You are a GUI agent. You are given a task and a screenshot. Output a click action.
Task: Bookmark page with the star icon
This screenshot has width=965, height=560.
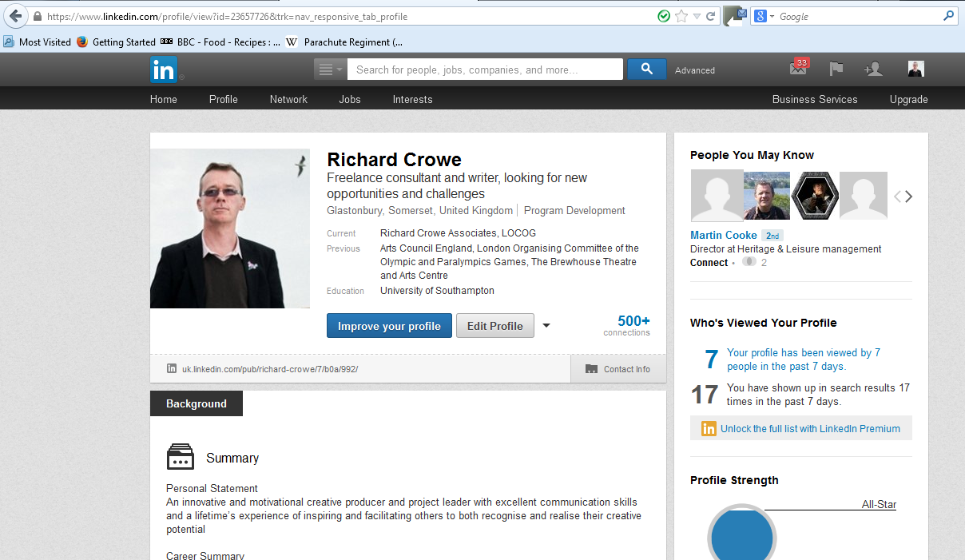pos(681,16)
